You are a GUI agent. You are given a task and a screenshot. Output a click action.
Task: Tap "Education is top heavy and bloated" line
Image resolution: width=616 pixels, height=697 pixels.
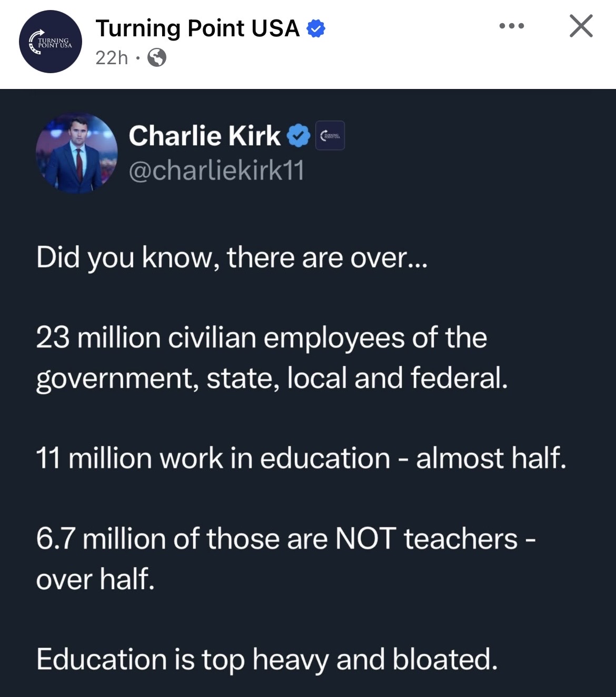267,660
